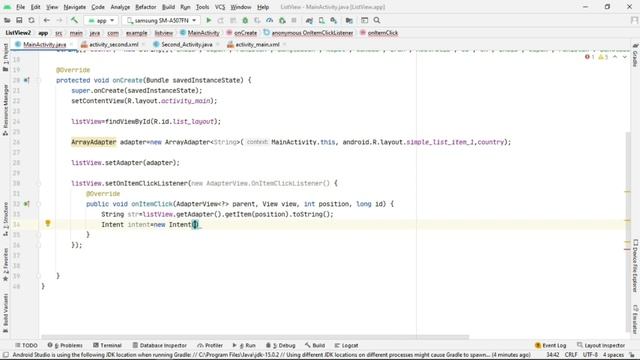The height and width of the screenshot is (360, 640).
Task: Navigate forward with the right arrow icon
Action: (x=59, y=20)
